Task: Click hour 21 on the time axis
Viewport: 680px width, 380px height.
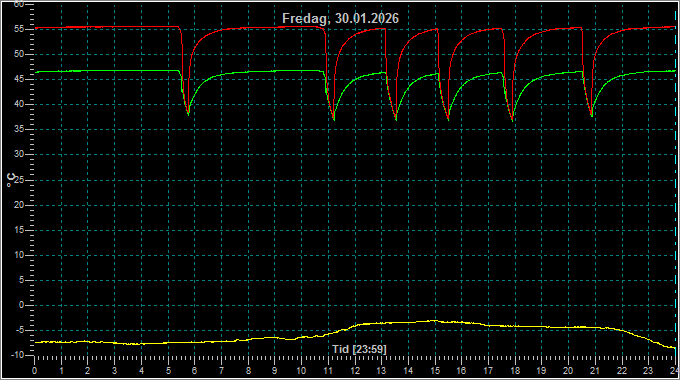Action: [x=595, y=370]
